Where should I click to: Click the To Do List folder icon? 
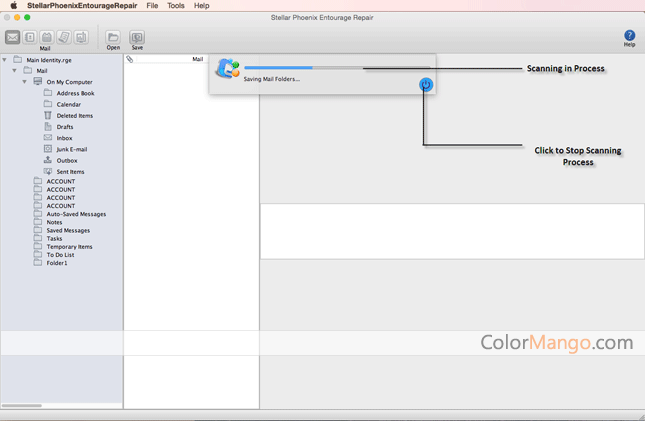click(38, 254)
